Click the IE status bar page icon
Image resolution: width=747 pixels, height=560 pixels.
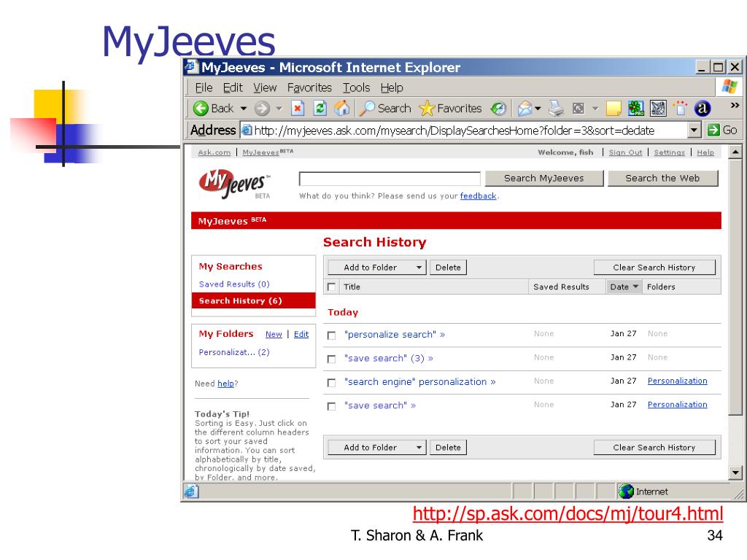pyautogui.click(x=191, y=491)
